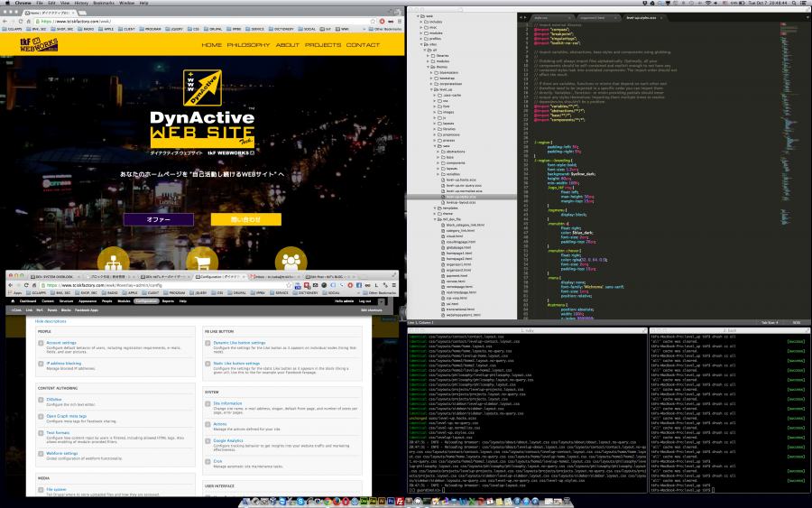The height and width of the screenshot is (508, 812).
Task: Click CONTACT in website navigation
Action: click(363, 45)
